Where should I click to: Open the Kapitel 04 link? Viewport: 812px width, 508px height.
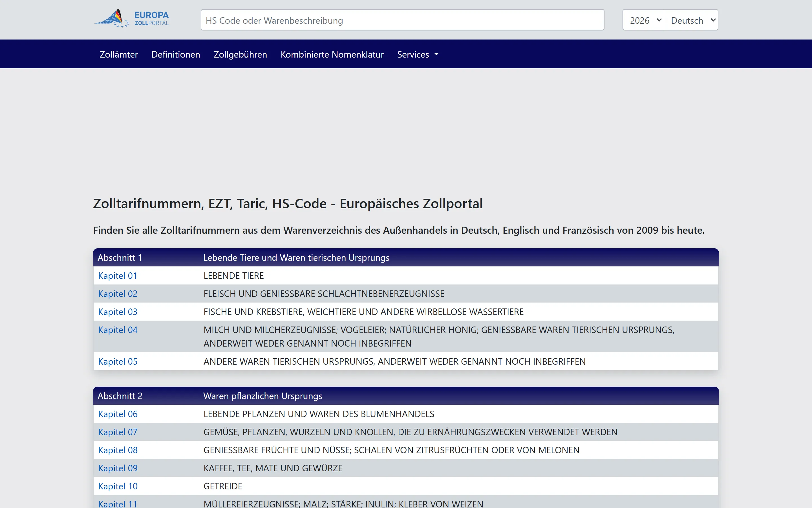pyautogui.click(x=118, y=330)
